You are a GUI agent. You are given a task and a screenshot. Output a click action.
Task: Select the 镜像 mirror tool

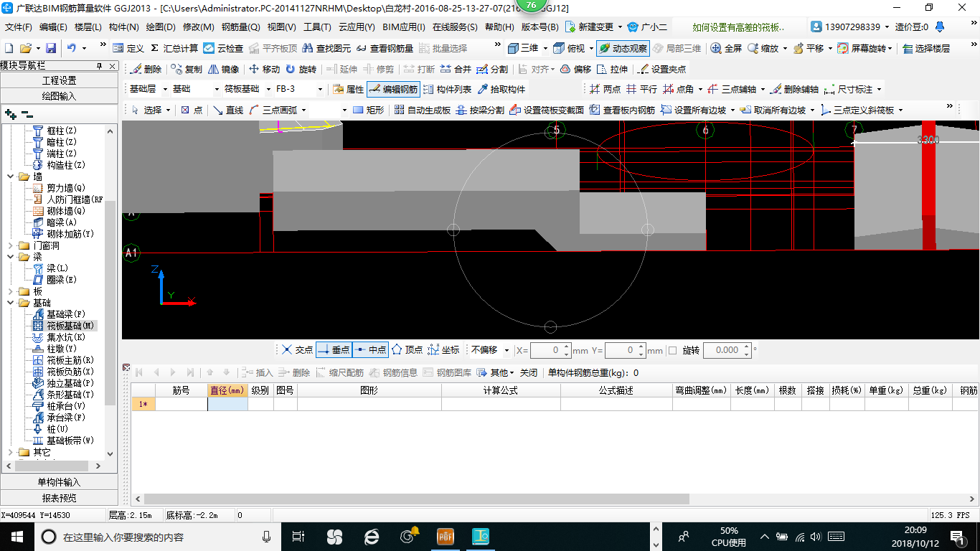point(224,70)
